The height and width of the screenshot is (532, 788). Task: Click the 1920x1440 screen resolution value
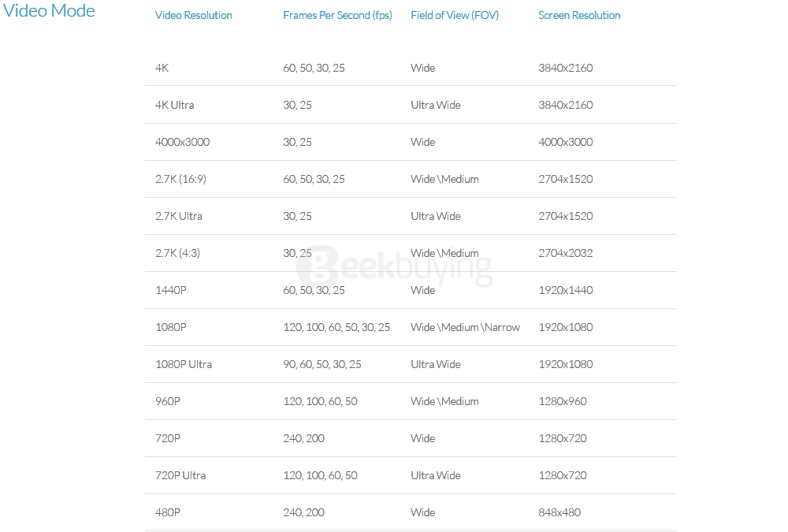tap(566, 290)
